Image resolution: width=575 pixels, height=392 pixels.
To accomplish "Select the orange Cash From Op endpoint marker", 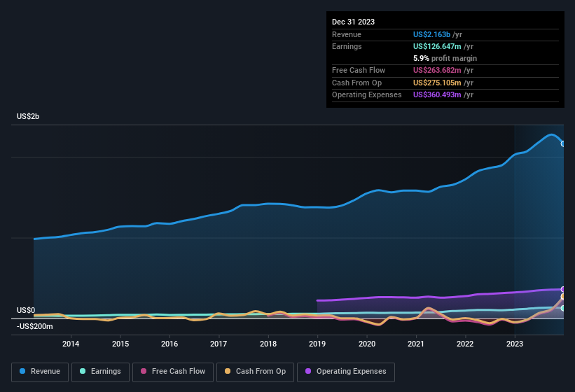I will pyautogui.click(x=563, y=297).
